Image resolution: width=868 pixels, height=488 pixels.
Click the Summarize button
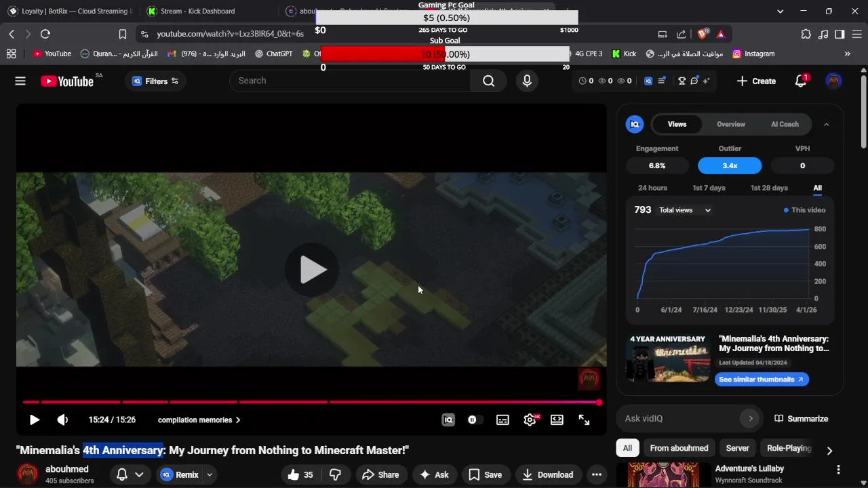(802, 418)
